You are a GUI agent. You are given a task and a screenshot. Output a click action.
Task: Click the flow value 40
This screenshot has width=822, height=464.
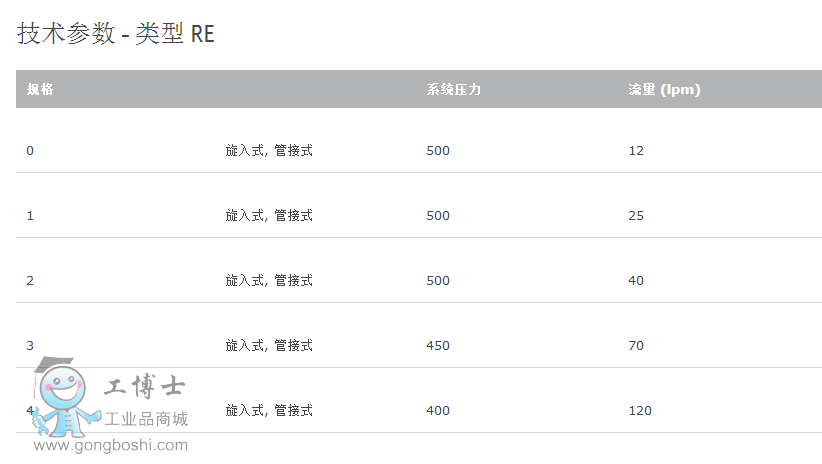point(636,281)
